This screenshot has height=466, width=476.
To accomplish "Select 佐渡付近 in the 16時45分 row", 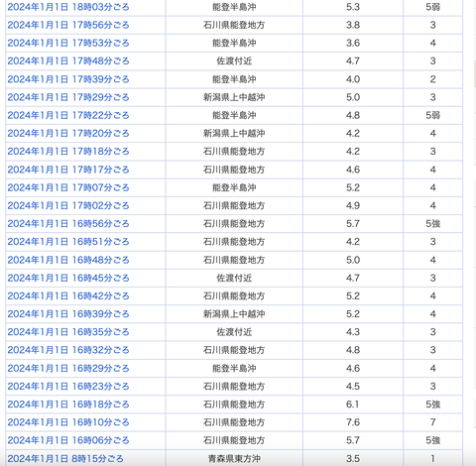I will (234, 279).
